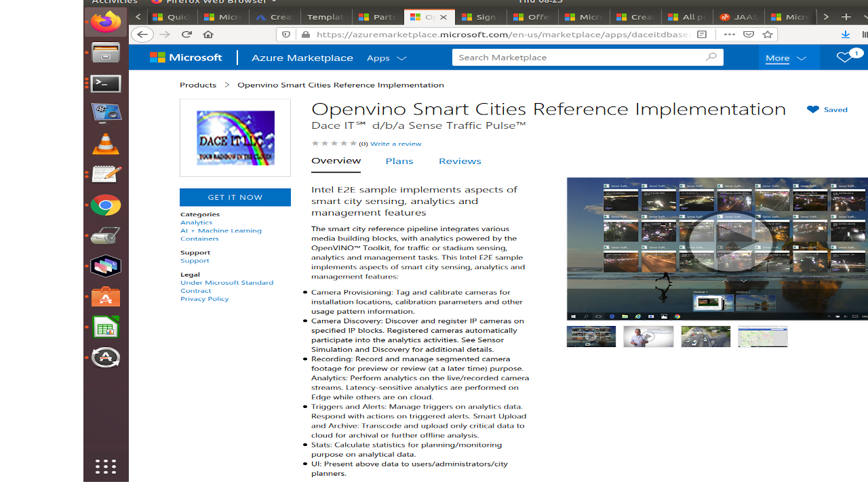The image size is (868, 488).
Task: Open the Analytics category link
Action: [196, 222]
